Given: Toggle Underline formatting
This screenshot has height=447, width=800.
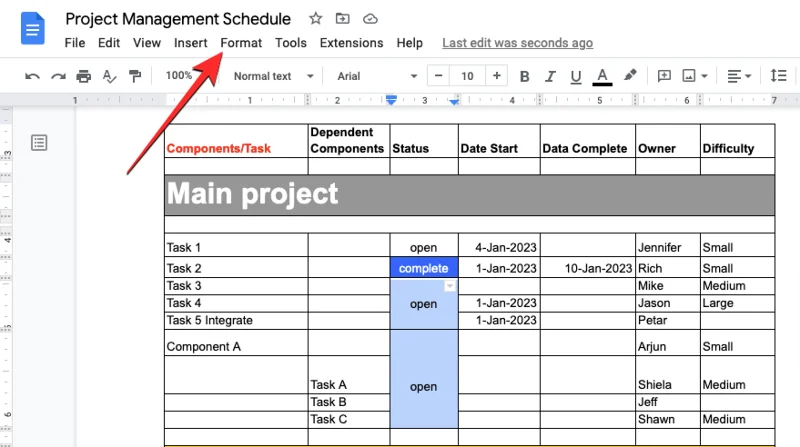Looking at the screenshot, I should pyautogui.click(x=575, y=76).
